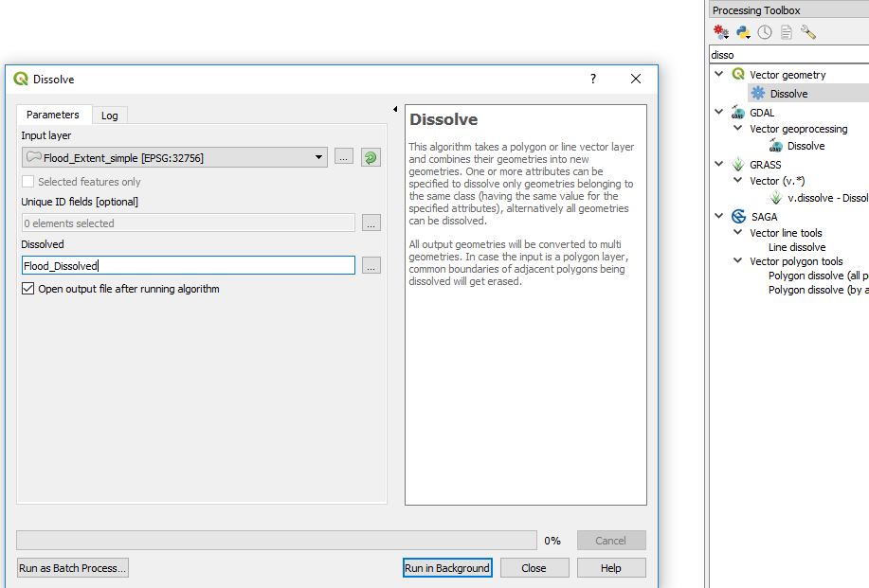Click the dialog Help question mark icon
This screenshot has height=588, width=869.
tap(593, 80)
